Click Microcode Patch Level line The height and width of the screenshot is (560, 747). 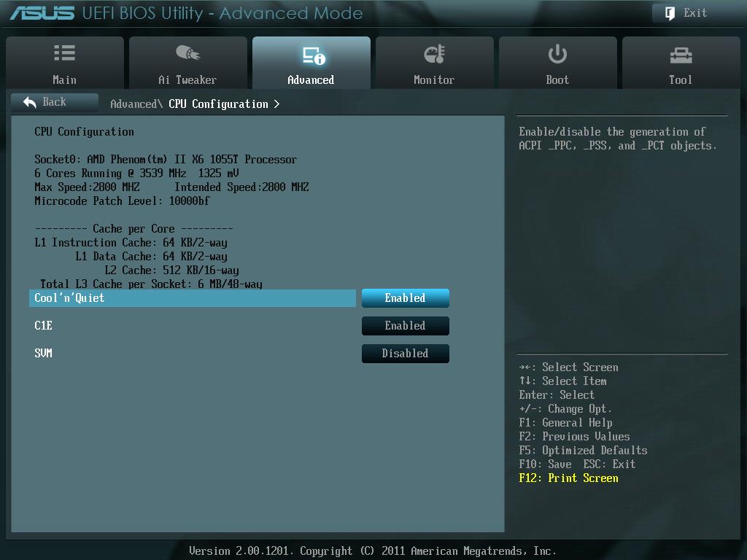click(x=122, y=201)
